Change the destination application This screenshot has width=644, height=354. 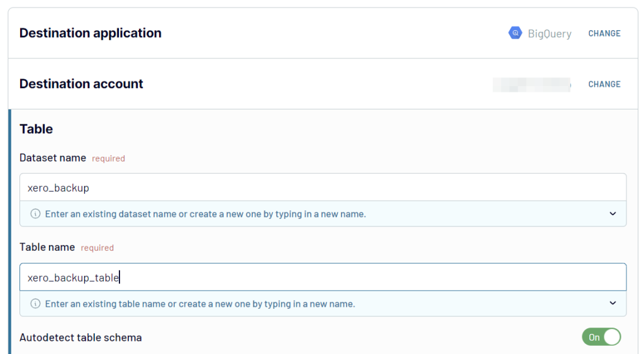(x=604, y=33)
